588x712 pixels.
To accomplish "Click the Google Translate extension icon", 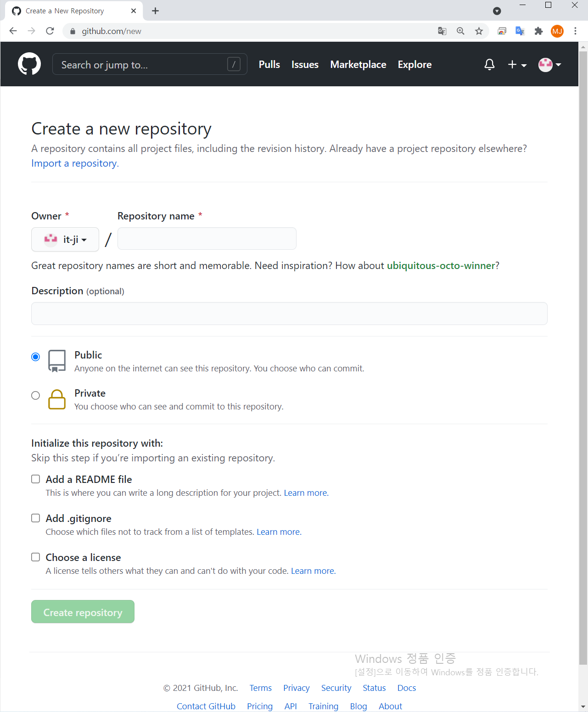I will tap(520, 31).
